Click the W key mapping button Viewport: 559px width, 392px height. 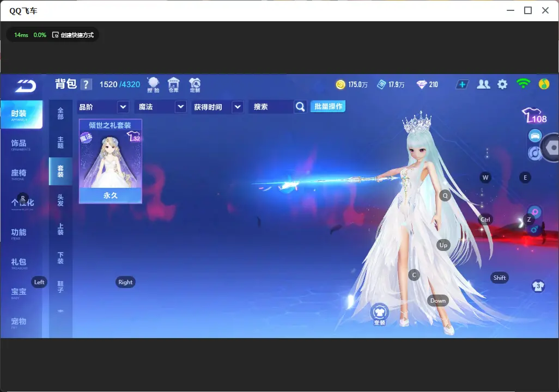(485, 177)
